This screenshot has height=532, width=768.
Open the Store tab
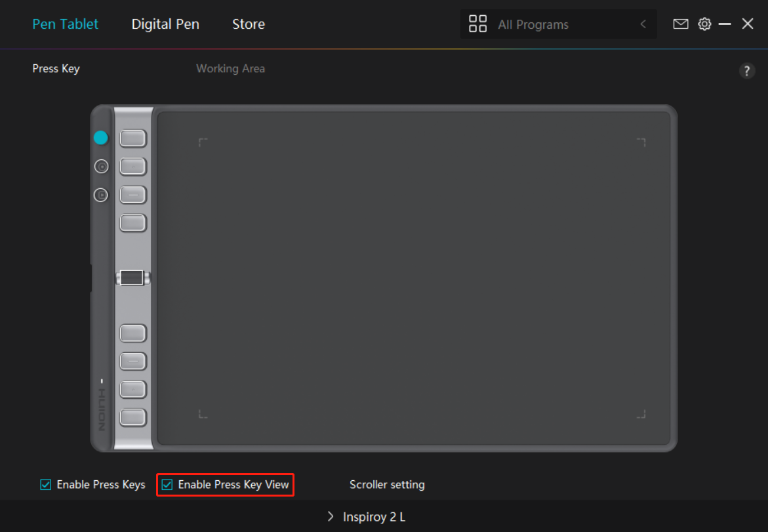coord(249,24)
